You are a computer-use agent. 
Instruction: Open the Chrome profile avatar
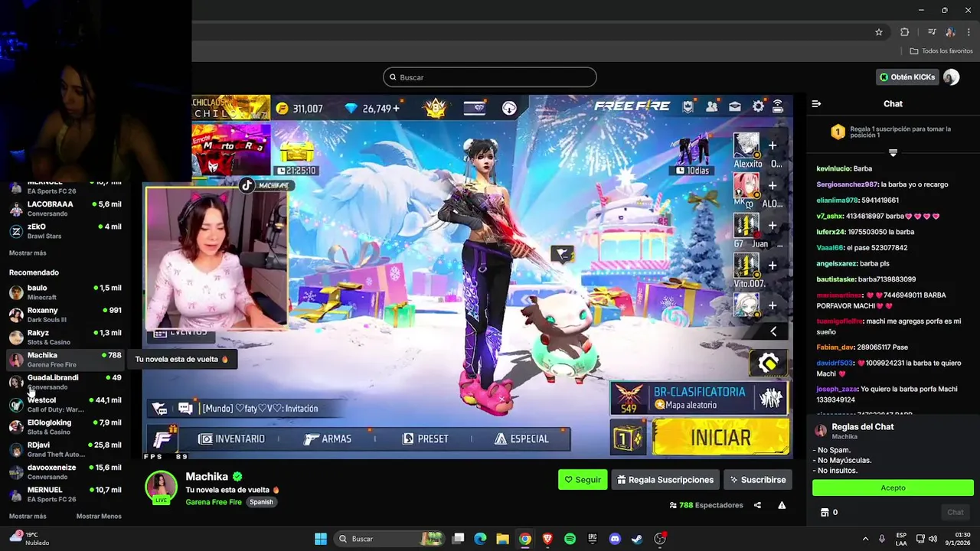(950, 32)
